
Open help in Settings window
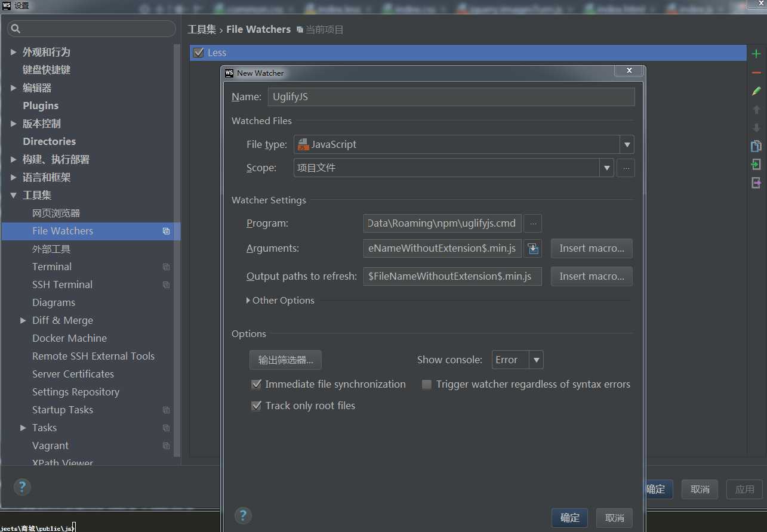(x=22, y=487)
